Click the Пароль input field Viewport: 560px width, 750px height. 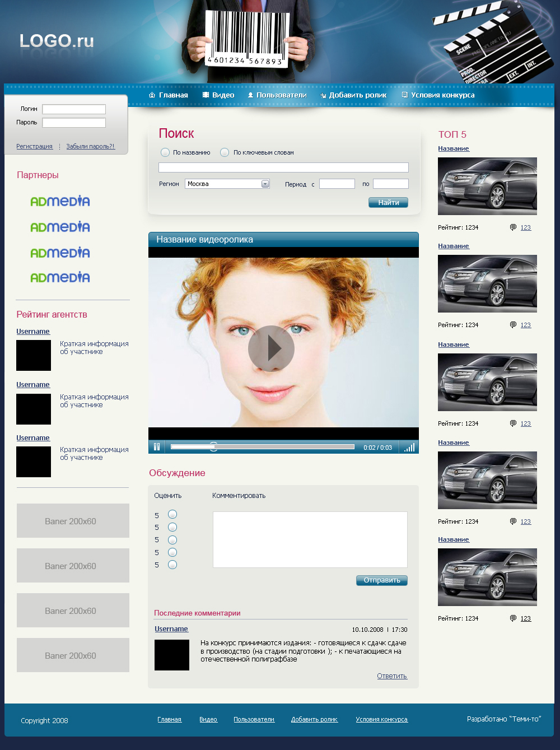pos(74,123)
